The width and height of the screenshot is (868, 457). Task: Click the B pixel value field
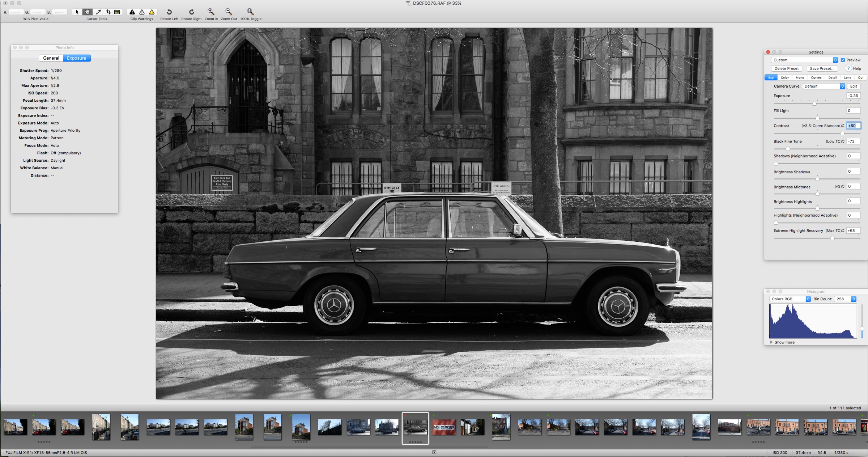(x=59, y=12)
